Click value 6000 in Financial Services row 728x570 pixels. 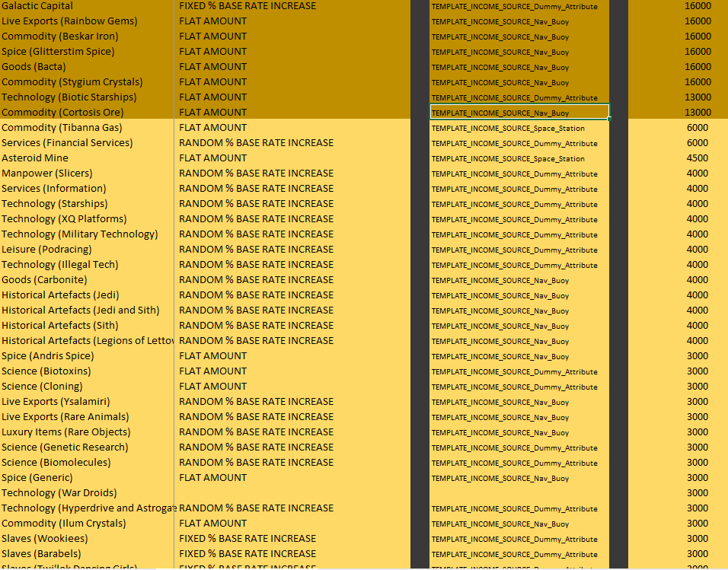698,143
